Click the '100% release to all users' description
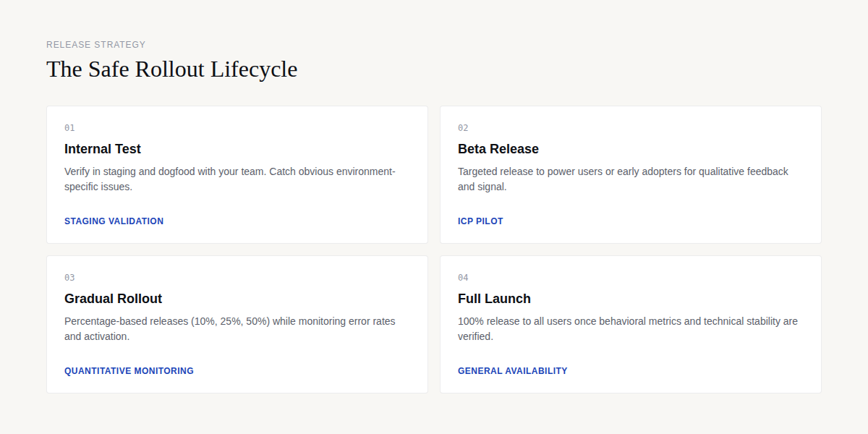Image resolution: width=868 pixels, height=434 pixels. pyautogui.click(x=628, y=329)
